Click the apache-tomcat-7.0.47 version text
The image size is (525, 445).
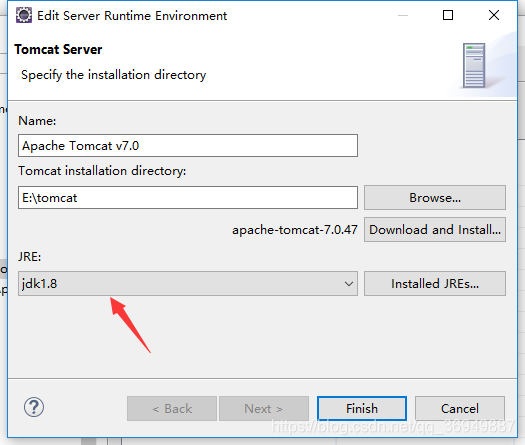coord(295,230)
